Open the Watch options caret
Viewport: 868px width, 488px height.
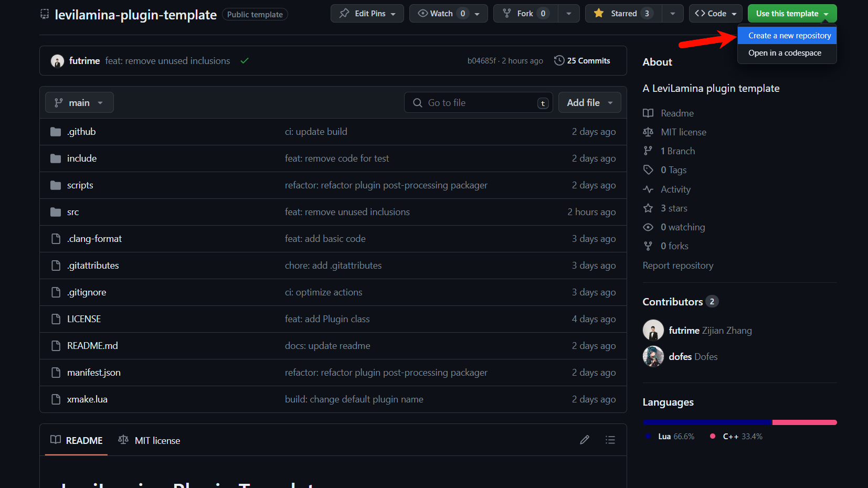[x=477, y=14]
